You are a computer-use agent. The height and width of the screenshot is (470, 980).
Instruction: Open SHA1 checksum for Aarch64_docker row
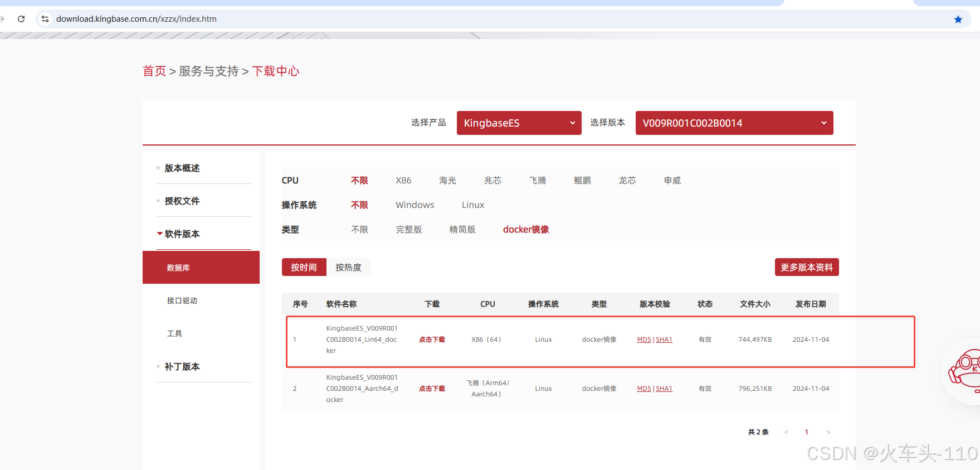pos(664,389)
